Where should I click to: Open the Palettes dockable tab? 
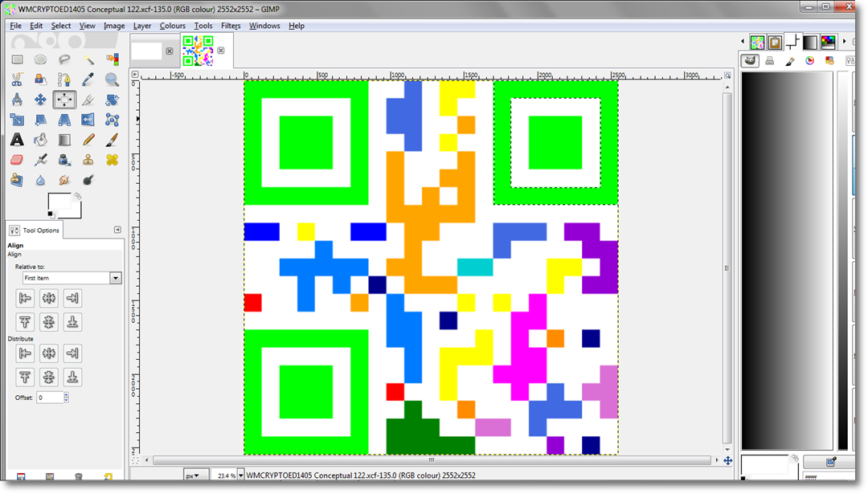click(x=828, y=42)
